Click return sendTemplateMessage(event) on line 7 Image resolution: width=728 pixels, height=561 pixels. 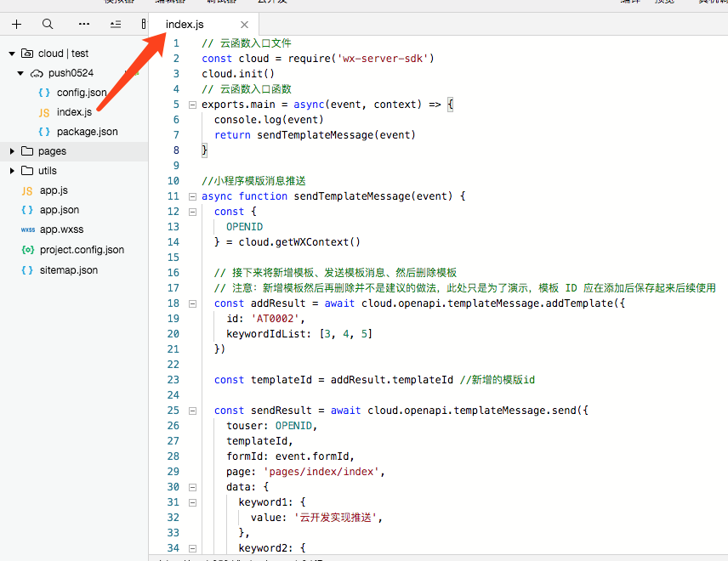pos(315,135)
